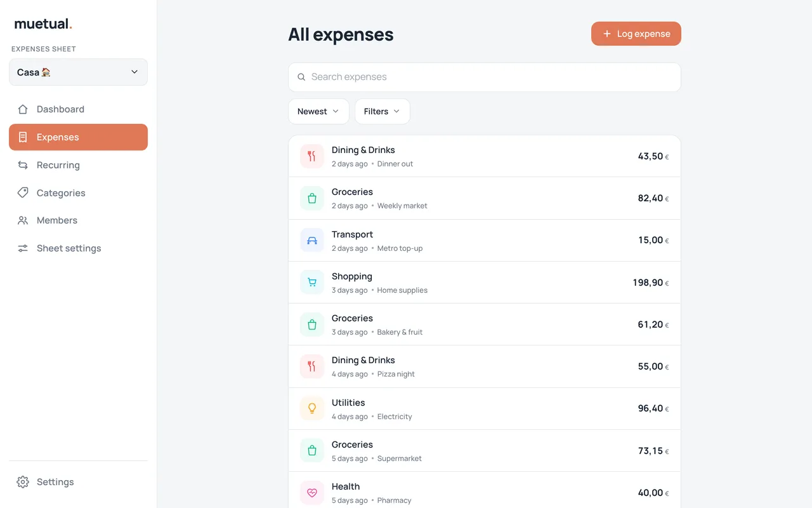Click the Log expense button
This screenshot has width=812, height=508.
click(636, 34)
